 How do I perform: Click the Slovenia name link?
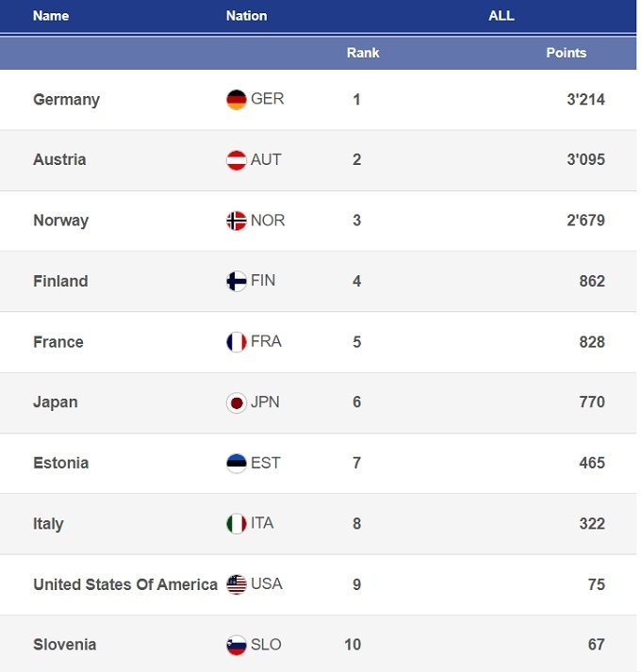(64, 645)
